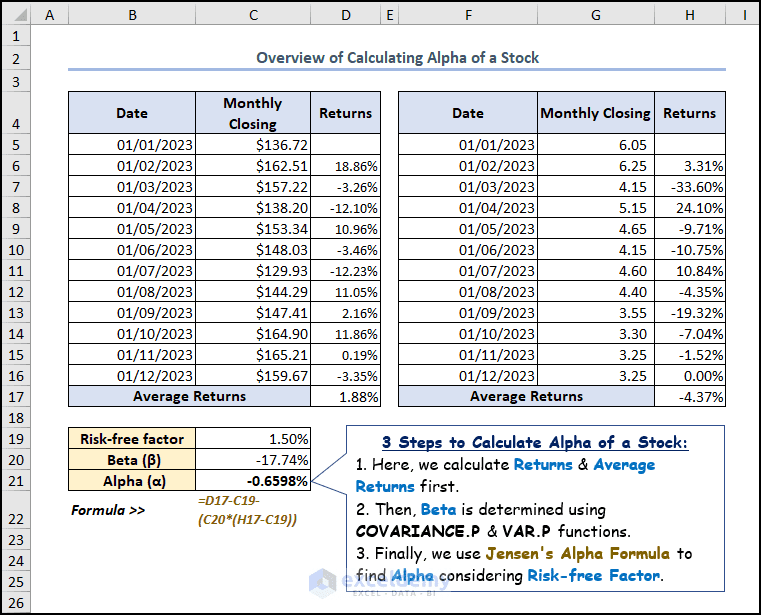Click the 4.60 monthly closing cell

596,271
